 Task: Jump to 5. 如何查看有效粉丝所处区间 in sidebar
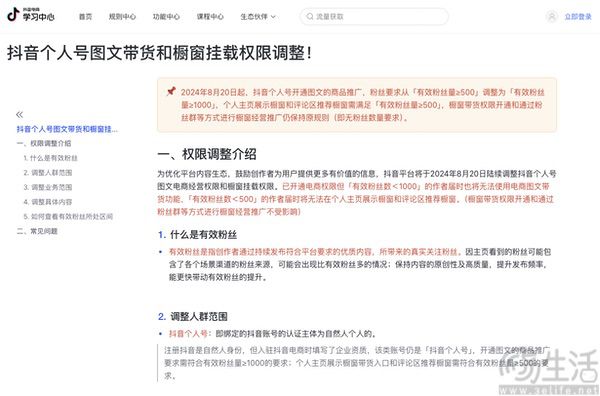click(x=68, y=217)
